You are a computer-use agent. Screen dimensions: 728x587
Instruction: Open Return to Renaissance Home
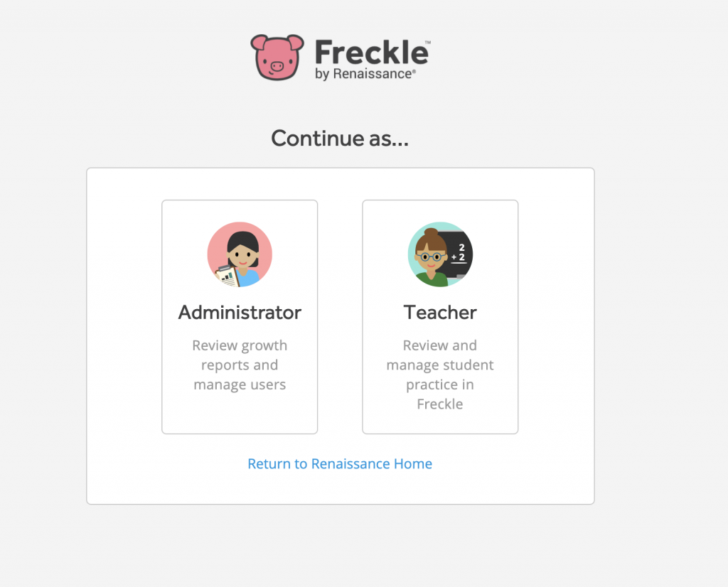[x=339, y=463]
